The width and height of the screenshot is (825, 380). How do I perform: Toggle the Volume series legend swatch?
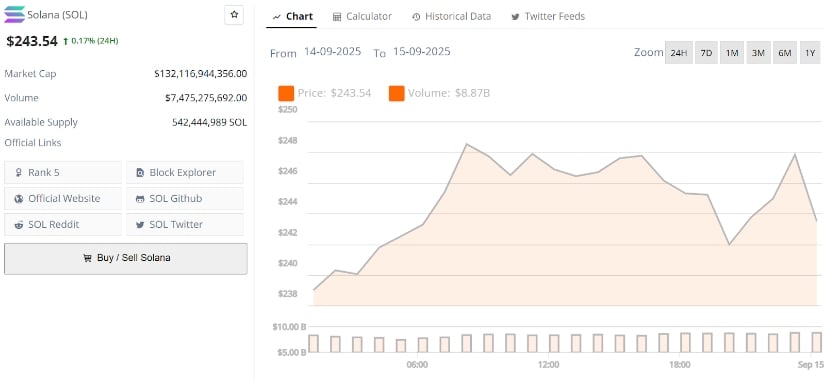tap(397, 93)
